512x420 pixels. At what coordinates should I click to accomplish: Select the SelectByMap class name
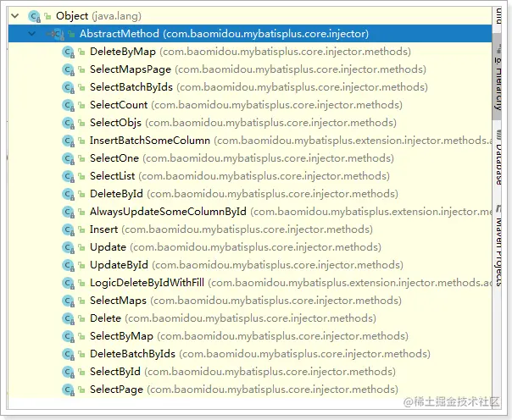coord(121,336)
